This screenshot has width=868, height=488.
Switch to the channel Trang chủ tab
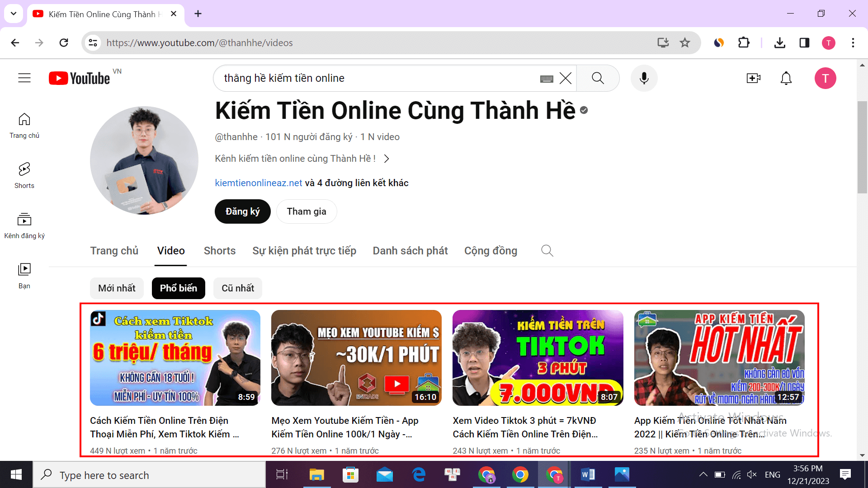click(114, 251)
